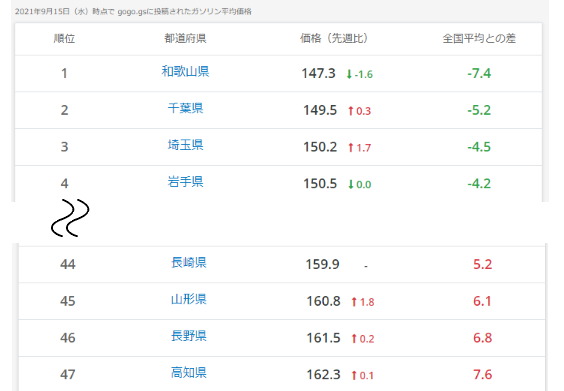Open the 岩手県 prefecture link
The image size is (564, 391).
click(x=185, y=181)
